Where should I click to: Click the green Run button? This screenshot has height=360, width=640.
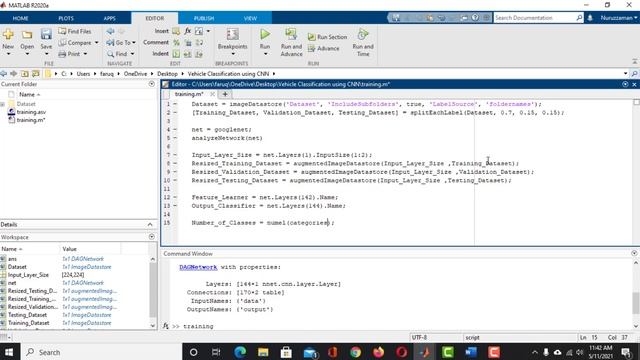coord(265,35)
